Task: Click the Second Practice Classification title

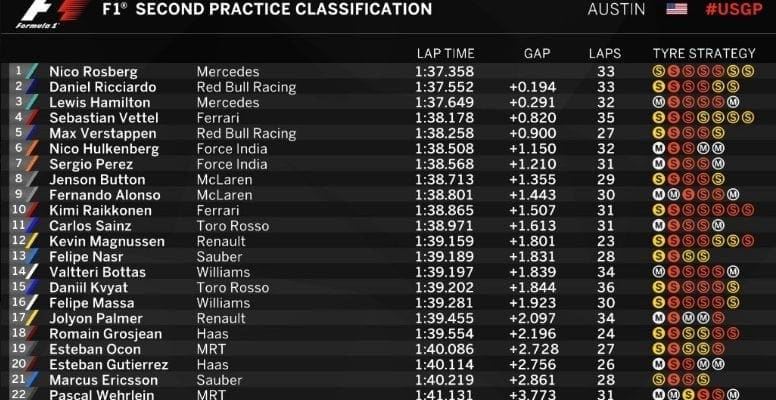Action: [x=284, y=10]
